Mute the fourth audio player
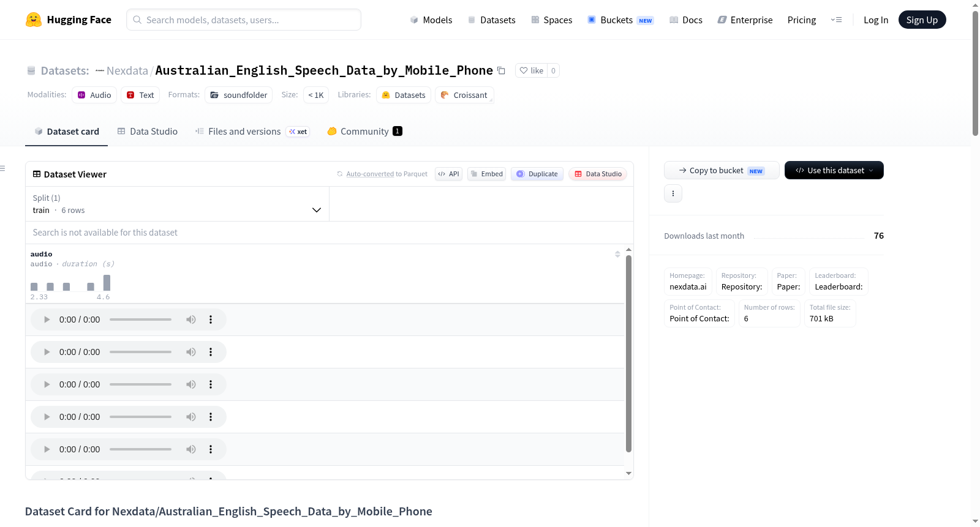This screenshot has width=980, height=527. tap(191, 417)
